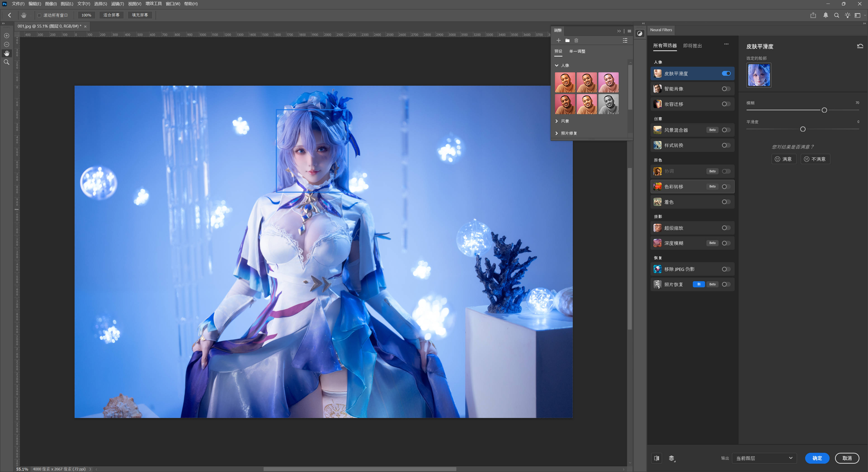Image resolution: width=868 pixels, height=472 pixels.
Task: Reset 皮肤平滑度 parameters with the undo arrow
Action: click(x=860, y=46)
